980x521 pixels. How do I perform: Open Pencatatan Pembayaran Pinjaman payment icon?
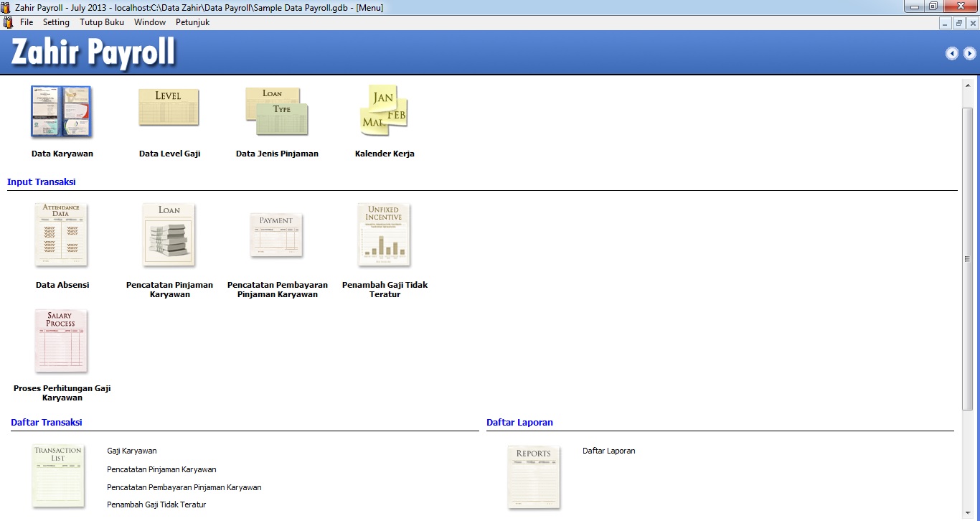[x=276, y=235]
